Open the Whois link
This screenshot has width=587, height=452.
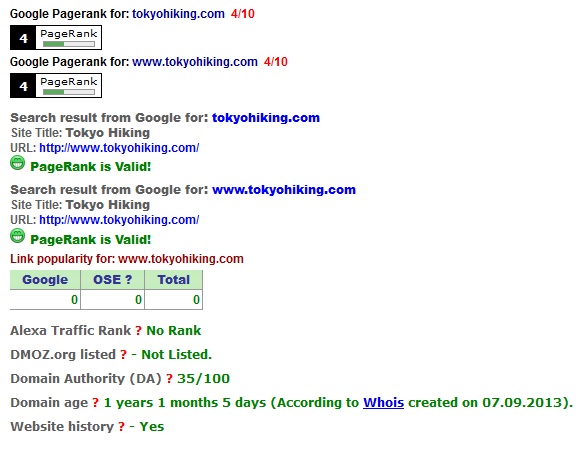click(x=383, y=403)
